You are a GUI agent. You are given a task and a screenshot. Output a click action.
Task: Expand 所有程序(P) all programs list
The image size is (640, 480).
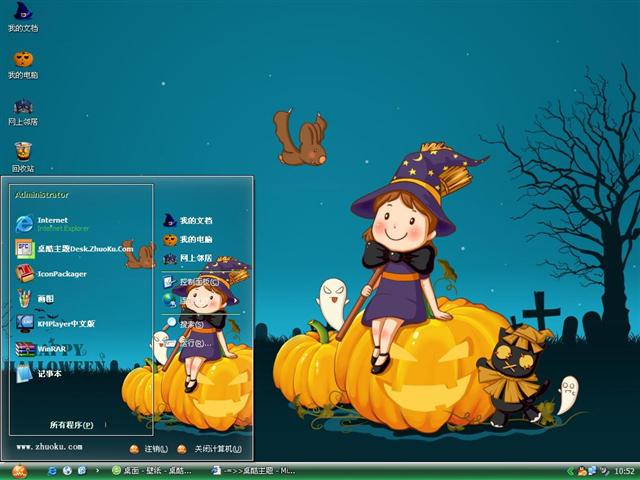click(72, 425)
